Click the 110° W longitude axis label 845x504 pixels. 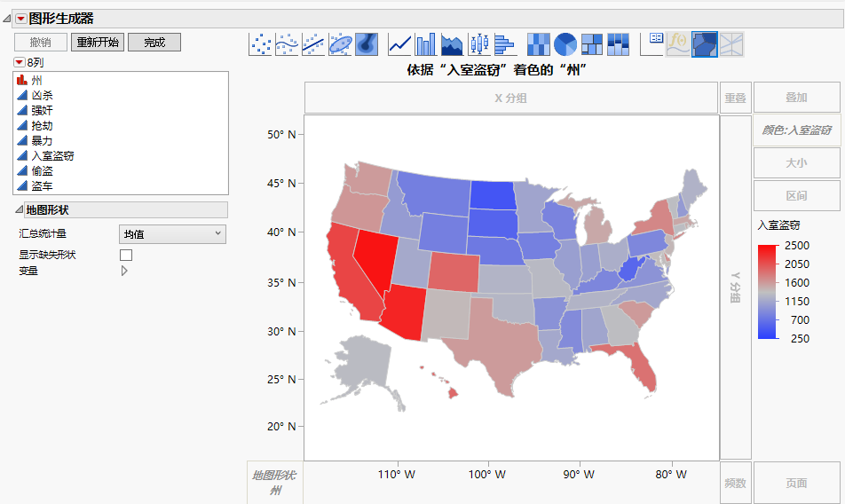tap(397, 475)
